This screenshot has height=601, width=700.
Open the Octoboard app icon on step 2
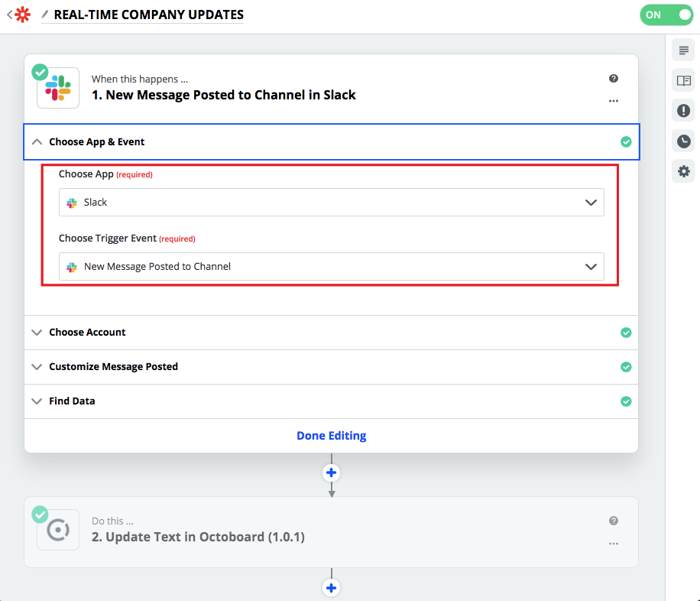[58, 530]
